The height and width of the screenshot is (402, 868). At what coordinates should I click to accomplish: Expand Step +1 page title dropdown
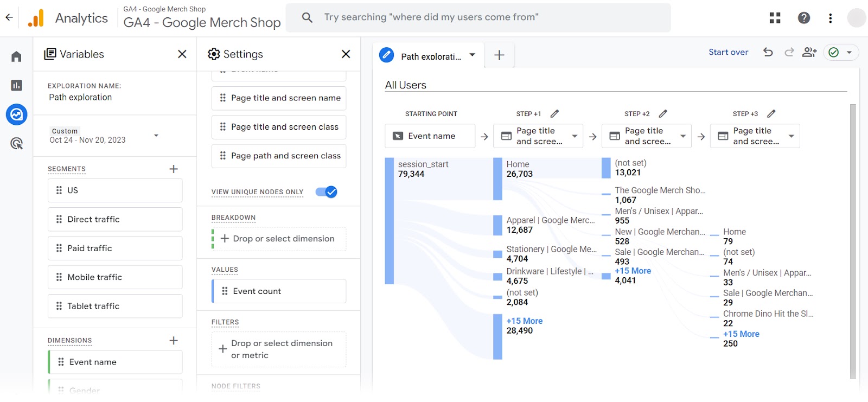click(x=575, y=136)
